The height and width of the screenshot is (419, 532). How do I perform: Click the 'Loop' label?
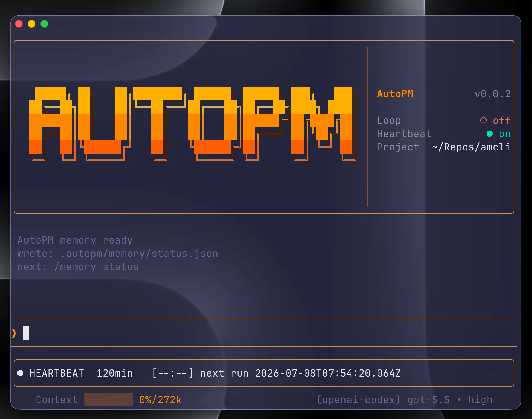coord(389,121)
